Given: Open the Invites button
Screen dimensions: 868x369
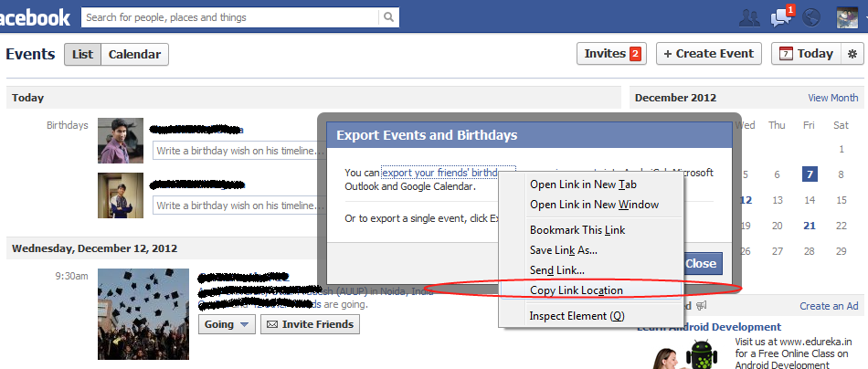Looking at the screenshot, I should pos(612,54).
